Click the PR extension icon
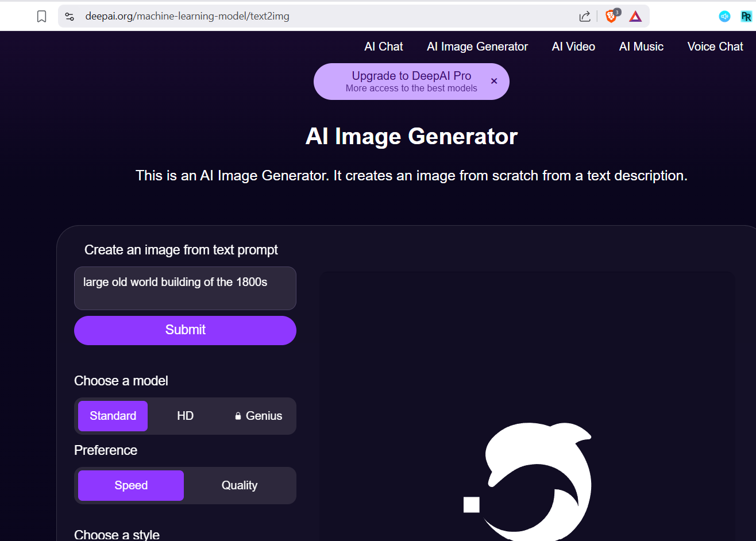The height and width of the screenshot is (541, 756). point(746,17)
